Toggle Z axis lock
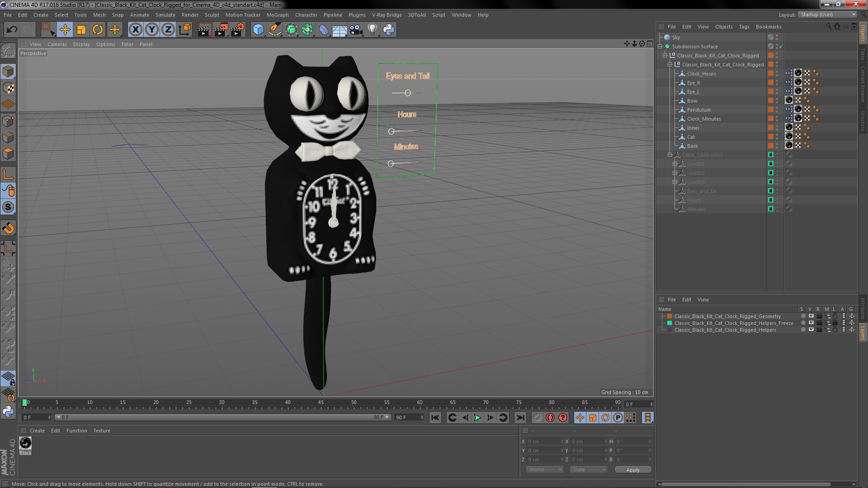Screen dimensions: 868x488 point(168,30)
